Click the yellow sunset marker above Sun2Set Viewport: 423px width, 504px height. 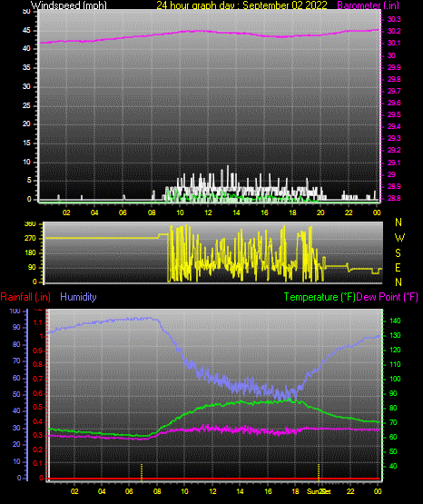(319, 471)
